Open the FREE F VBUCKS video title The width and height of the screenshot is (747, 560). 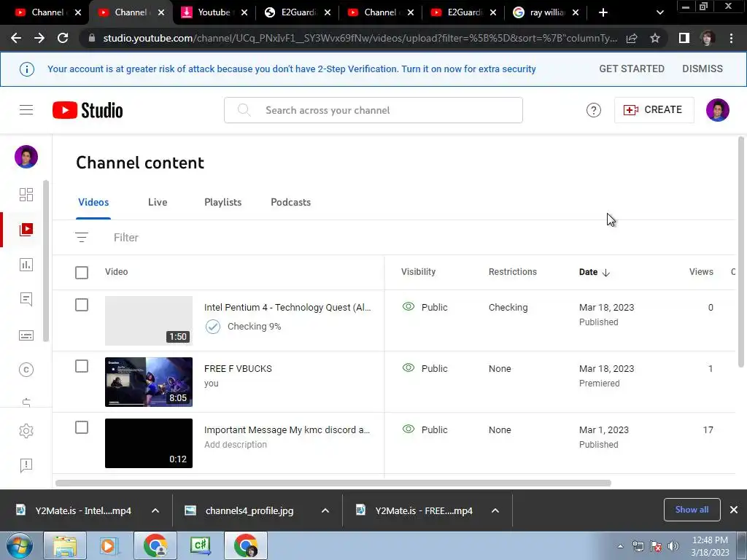(238, 368)
